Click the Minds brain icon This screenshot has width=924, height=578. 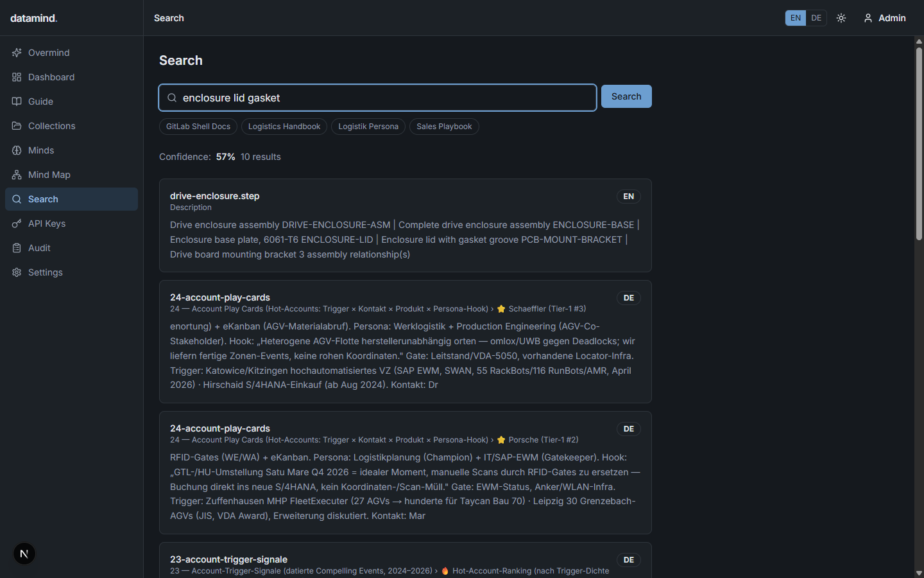click(17, 150)
